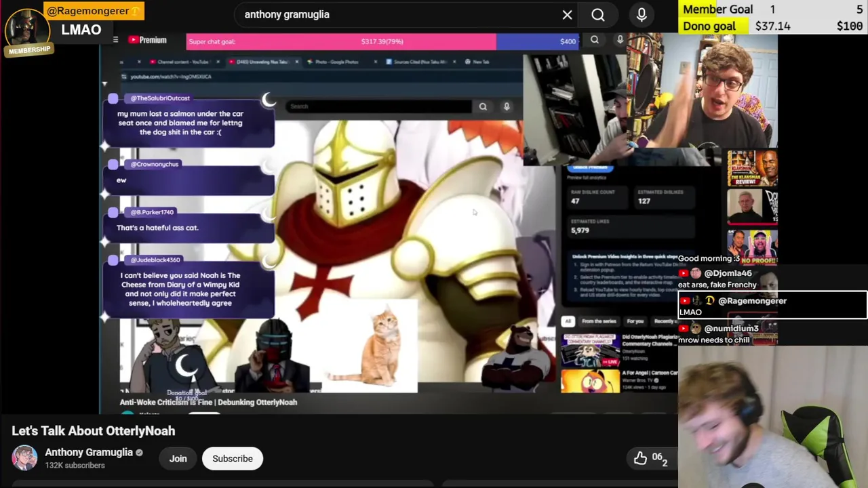Click the search icon right of super chat goal
This screenshot has height=488, width=868.
[x=595, y=40]
